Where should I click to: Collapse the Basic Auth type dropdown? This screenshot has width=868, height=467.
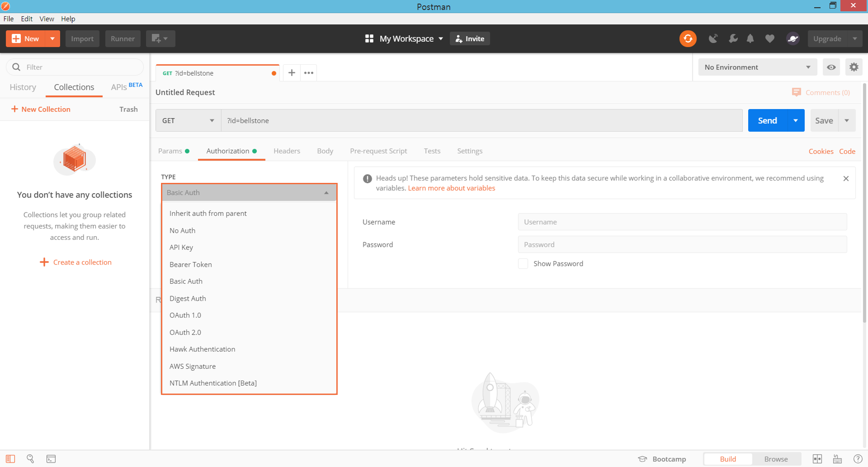click(x=249, y=192)
